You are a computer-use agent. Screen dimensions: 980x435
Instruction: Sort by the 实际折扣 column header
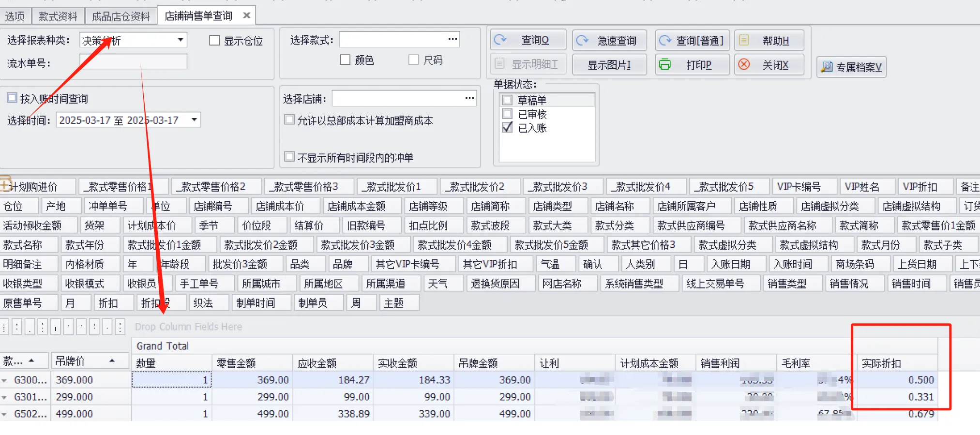pyautogui.click(x=881, y=363)
